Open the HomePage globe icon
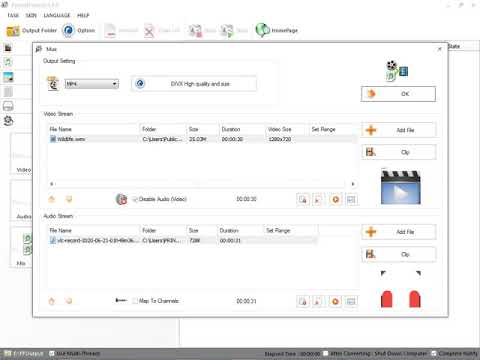Image resolution: width=480 pixels, height=360 pixels. pos(262,30)
